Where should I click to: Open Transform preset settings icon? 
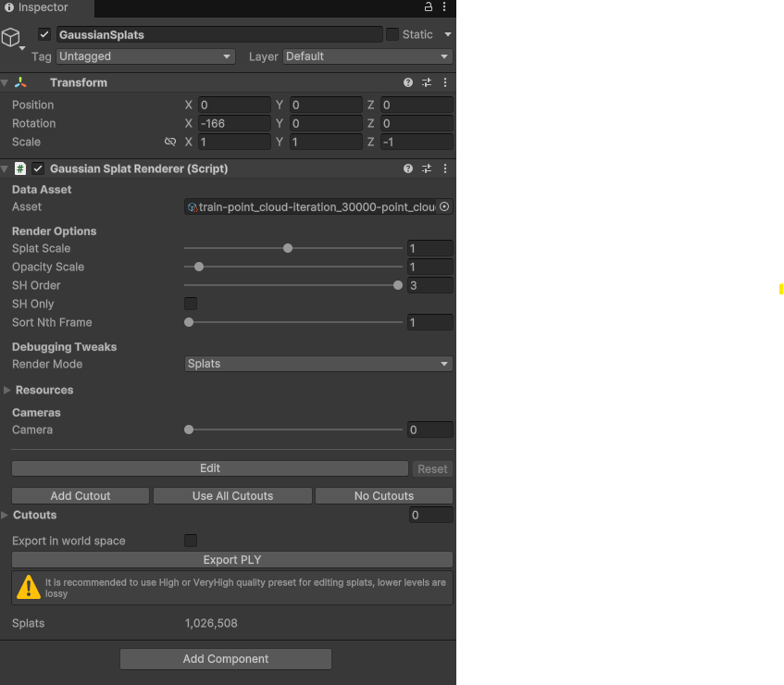[427, 83]
